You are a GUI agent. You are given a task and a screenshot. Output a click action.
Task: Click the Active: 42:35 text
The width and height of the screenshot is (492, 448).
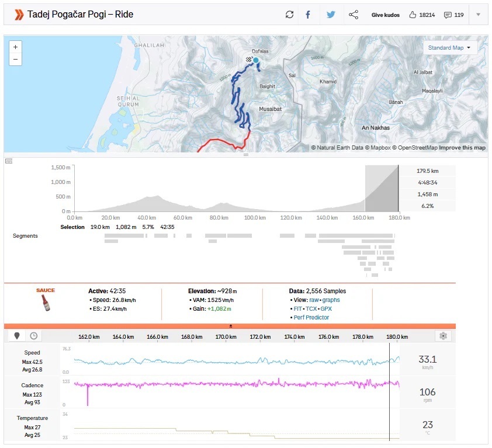[x=107, y=291]
